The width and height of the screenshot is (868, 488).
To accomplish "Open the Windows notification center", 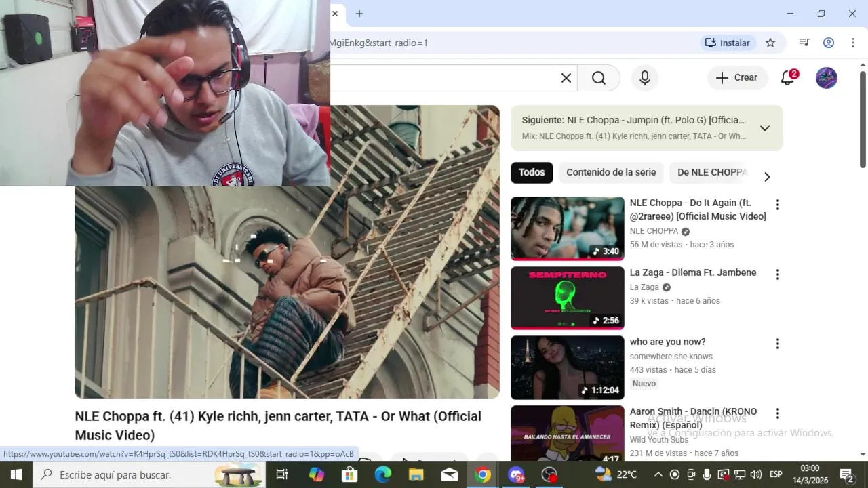I will pos(847,474).
